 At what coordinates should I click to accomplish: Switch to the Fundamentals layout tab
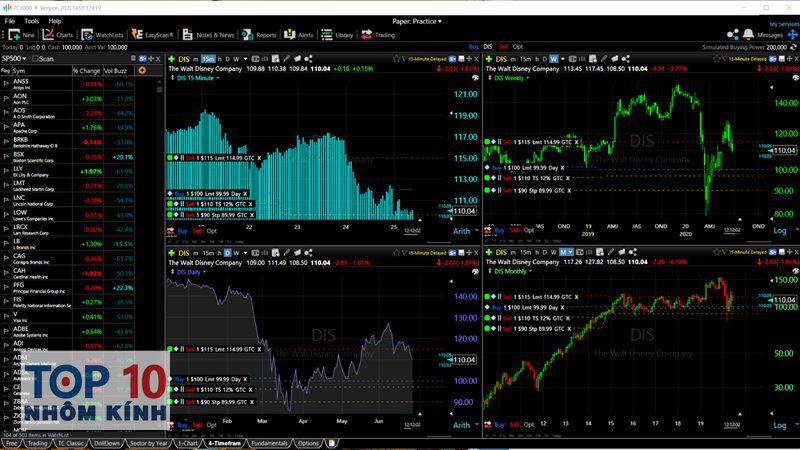pyautogui.click(x=269, y=443)
